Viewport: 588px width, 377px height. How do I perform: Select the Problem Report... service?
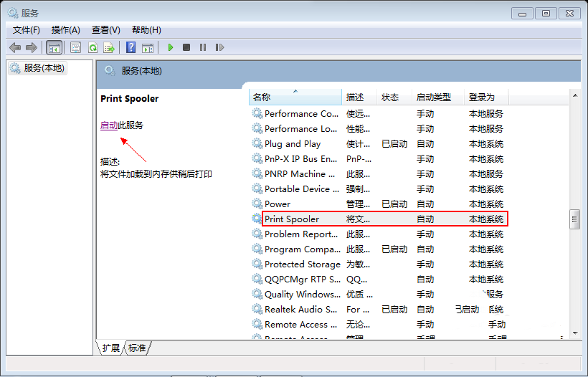[x=301, y=234]
